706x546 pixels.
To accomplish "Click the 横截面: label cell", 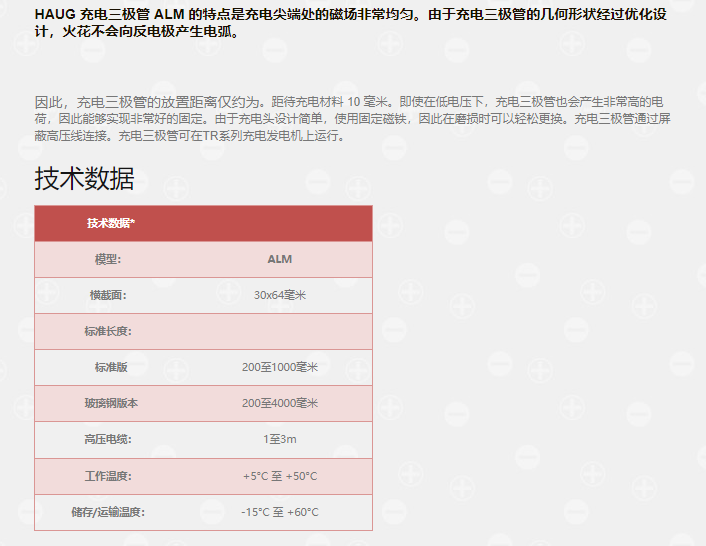I will (108, 295).
